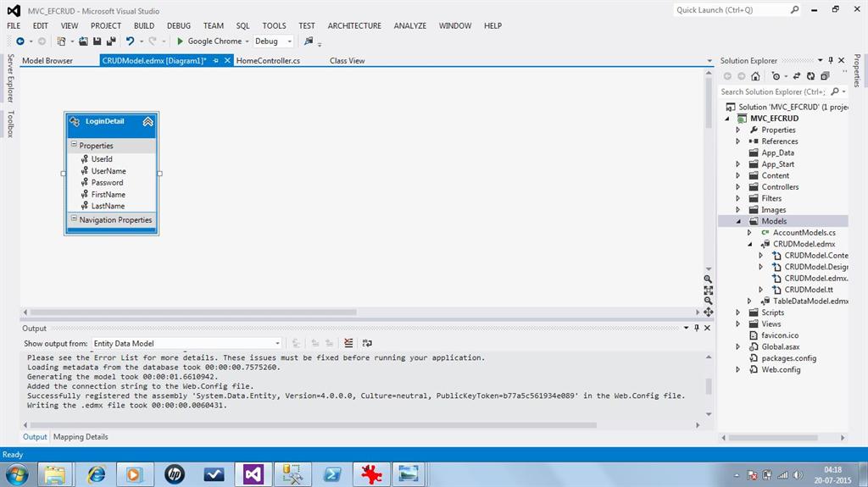
Task: Toggle keep-open pin on the CRUDModel.edmx tab
Action: pyautogui.click(x=215, y=61)
